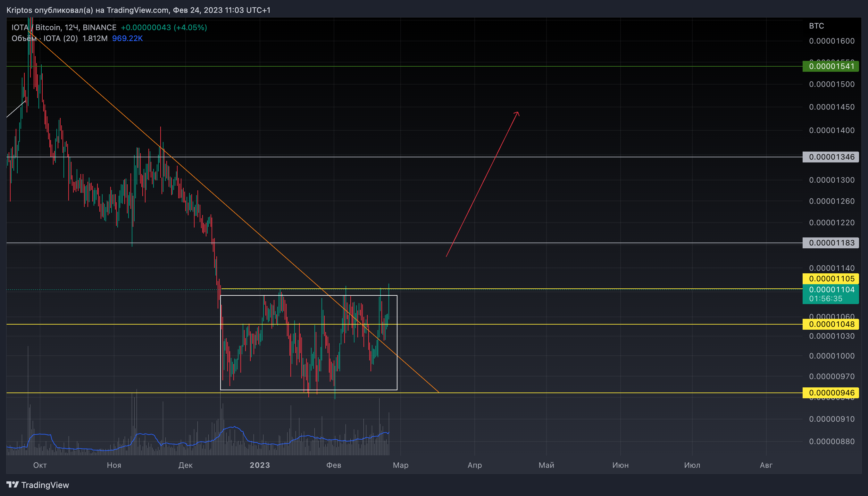The image size is (868, 496).
Task: Click the 0.00000880 price axis tick
Action: (831, 441)
